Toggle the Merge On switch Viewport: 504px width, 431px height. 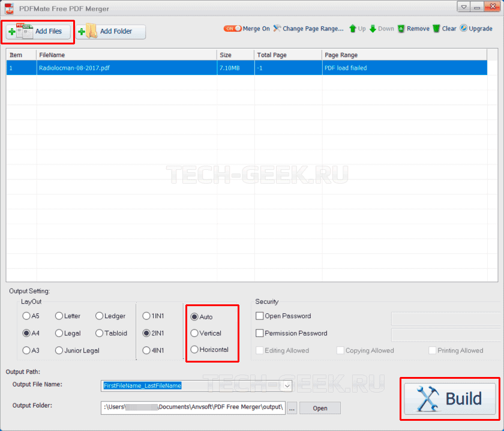(232, 29)
